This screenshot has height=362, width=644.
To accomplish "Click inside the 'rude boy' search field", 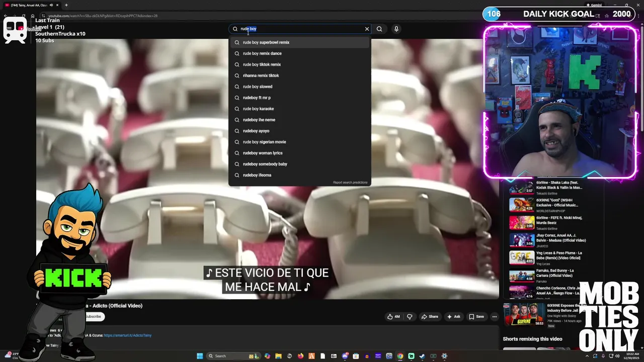I will pyautogui.click(x=299, y=29).
